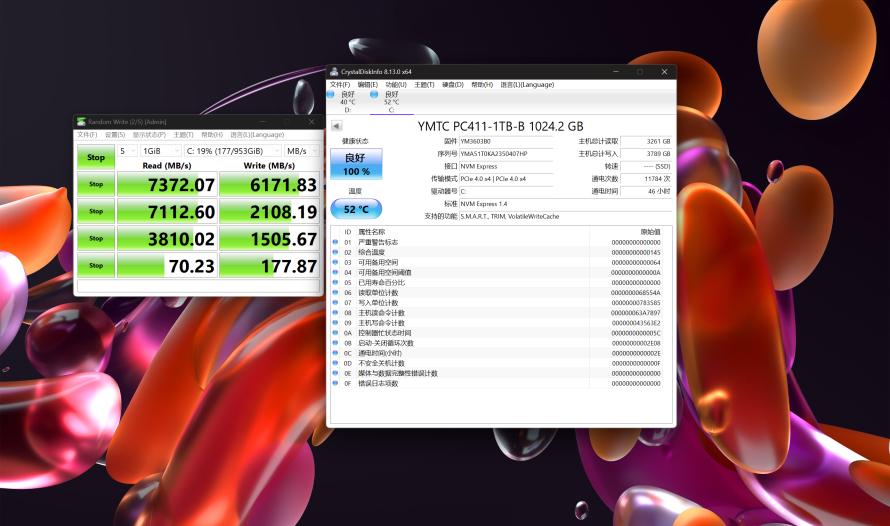Screen dimensions: 890x526
Task: Click the 2108.19 write result bar
Action: pos(269,211)
